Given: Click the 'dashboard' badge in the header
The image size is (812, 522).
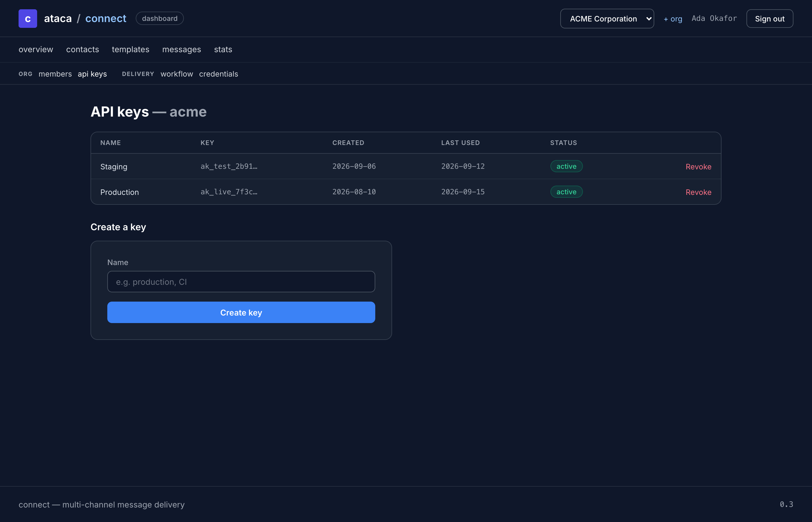Looking at the screenshot, I should (159, 18).
